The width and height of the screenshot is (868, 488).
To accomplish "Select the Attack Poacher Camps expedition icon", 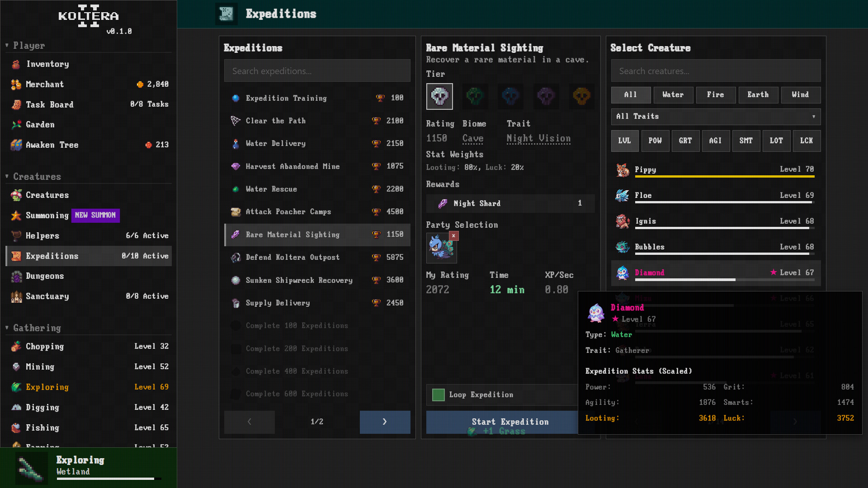I will pos(236,211).
